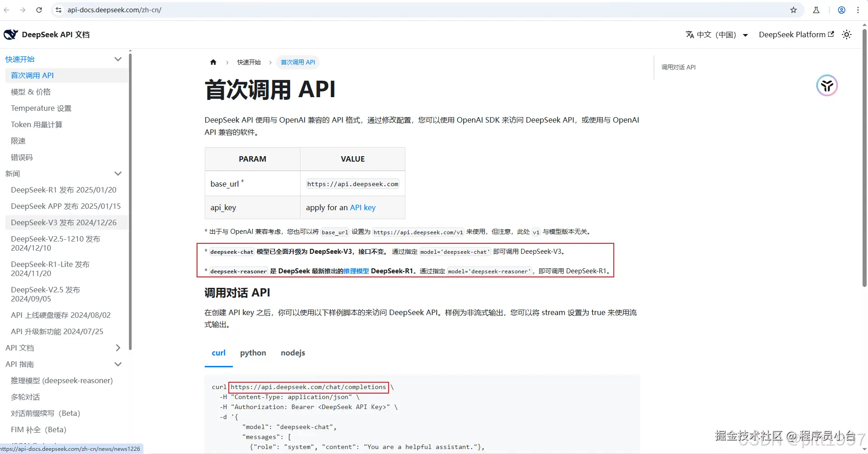Collapse the API 指南 sidebar section chevron
The height and width of the screenshot is (454, 868).
tap(118, 364)
